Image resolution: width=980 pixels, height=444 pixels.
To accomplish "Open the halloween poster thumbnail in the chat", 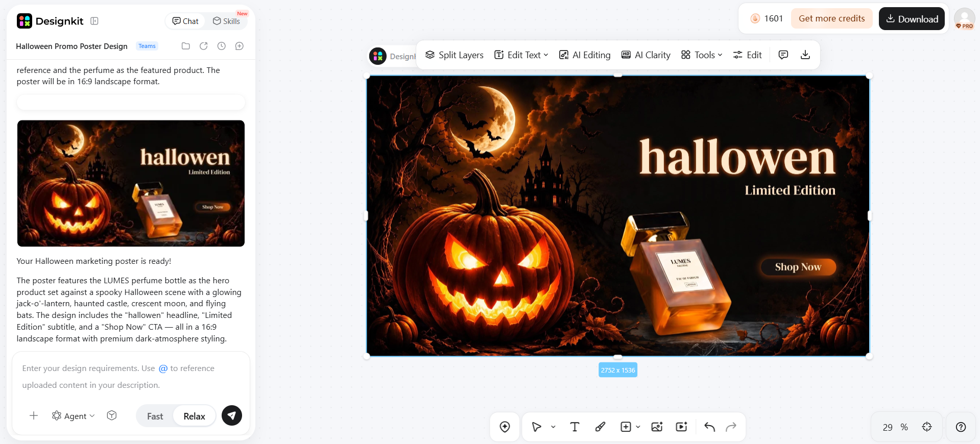I will click(x=131, y=183).
